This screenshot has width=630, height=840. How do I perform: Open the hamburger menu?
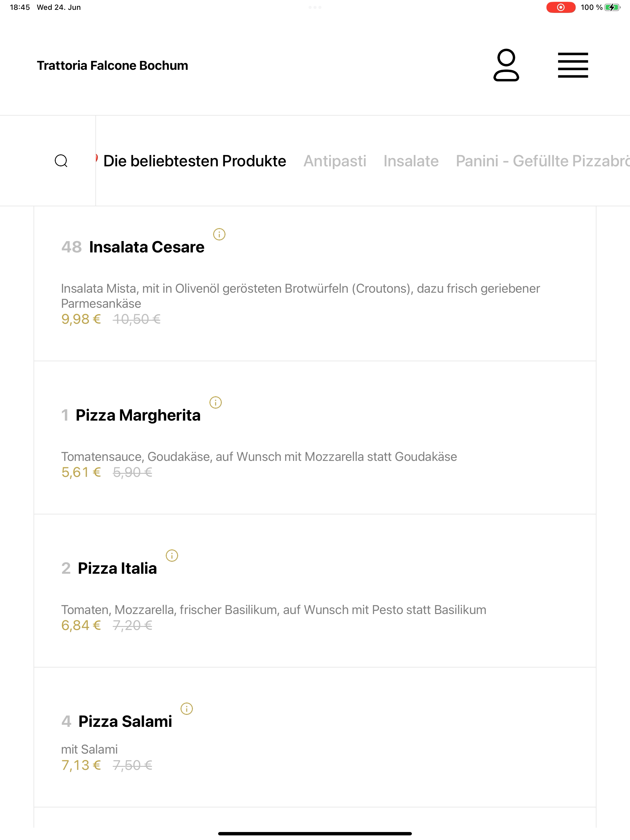pyautogui.click(x=572, y=65)
